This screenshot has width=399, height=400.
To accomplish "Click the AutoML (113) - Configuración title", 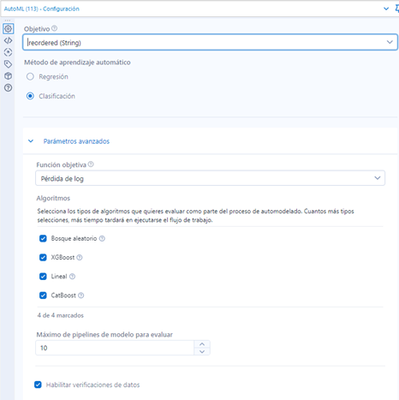I will click(42, 9).
